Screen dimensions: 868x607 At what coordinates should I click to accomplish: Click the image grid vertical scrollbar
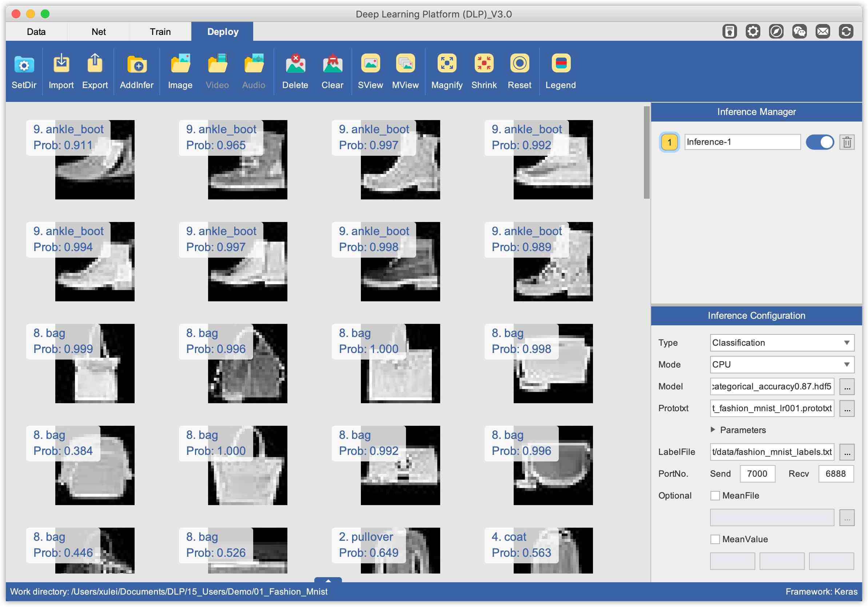coord(646,152)
